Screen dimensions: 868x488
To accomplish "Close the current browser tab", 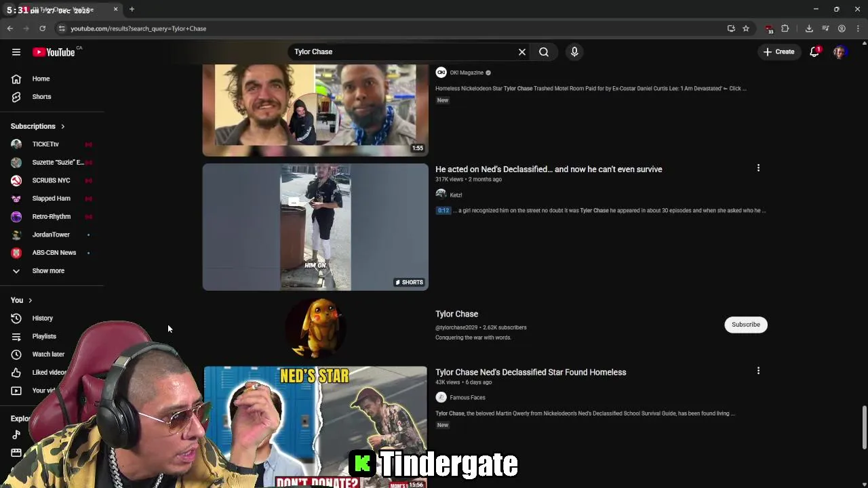I will coord(115,9).
